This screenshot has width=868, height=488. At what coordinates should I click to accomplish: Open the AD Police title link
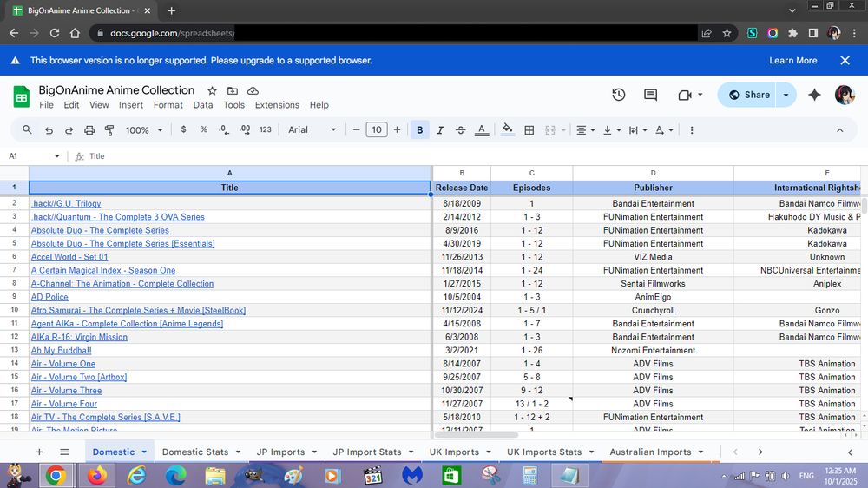click(x=49, y=297)
